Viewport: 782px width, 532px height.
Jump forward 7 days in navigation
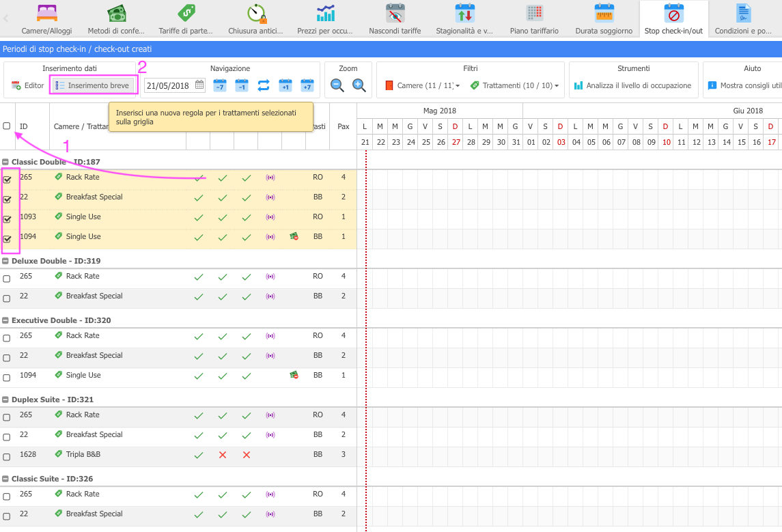click(307, 85)
